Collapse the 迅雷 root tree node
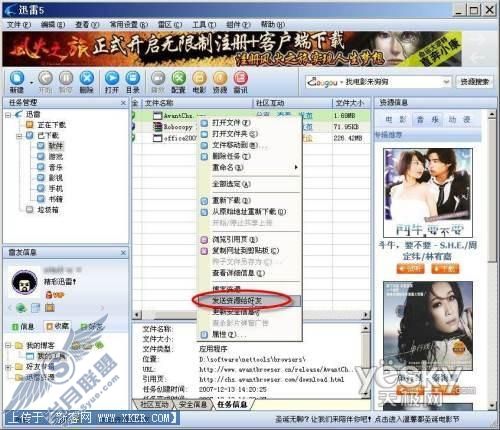Screen dimensions: 500x430 [x=8, y=115]
